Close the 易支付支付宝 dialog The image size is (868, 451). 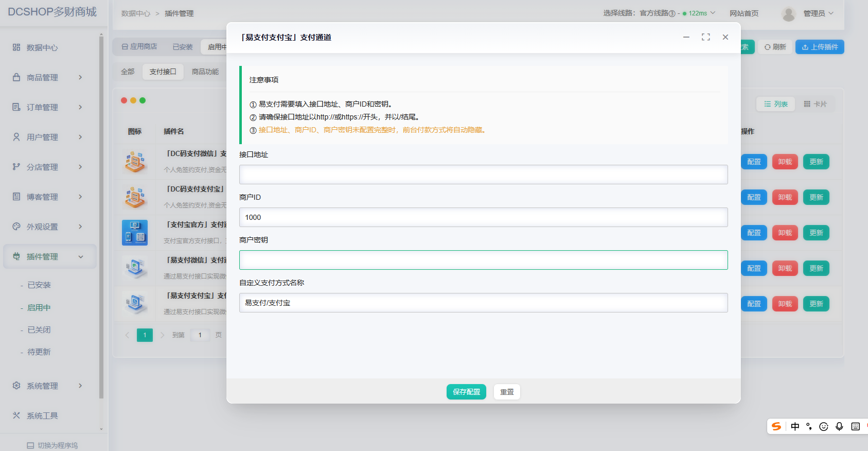(x=725, y=37)
